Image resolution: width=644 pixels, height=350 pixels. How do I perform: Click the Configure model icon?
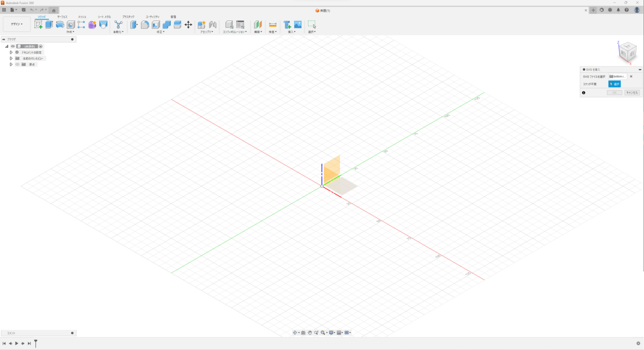coord(229,25)
